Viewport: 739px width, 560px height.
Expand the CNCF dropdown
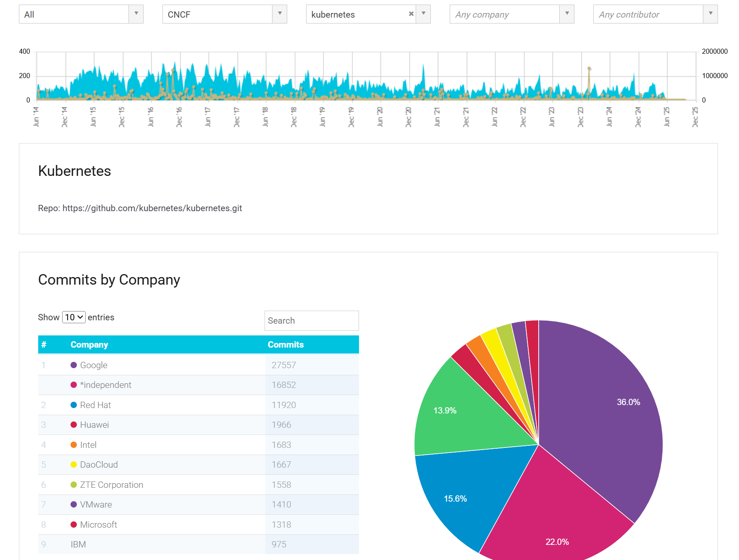tap(280, 14)
